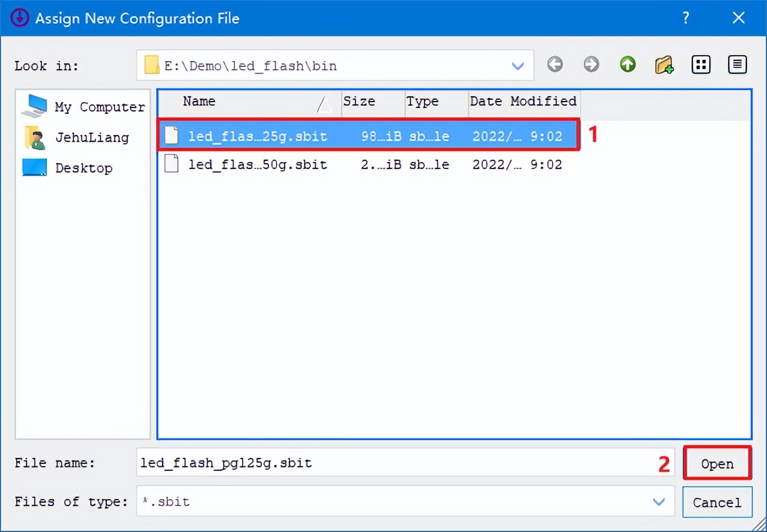The image size is (767, 532).
Task: Sort the file list by the Size column
Action: (x=373, y=102)
